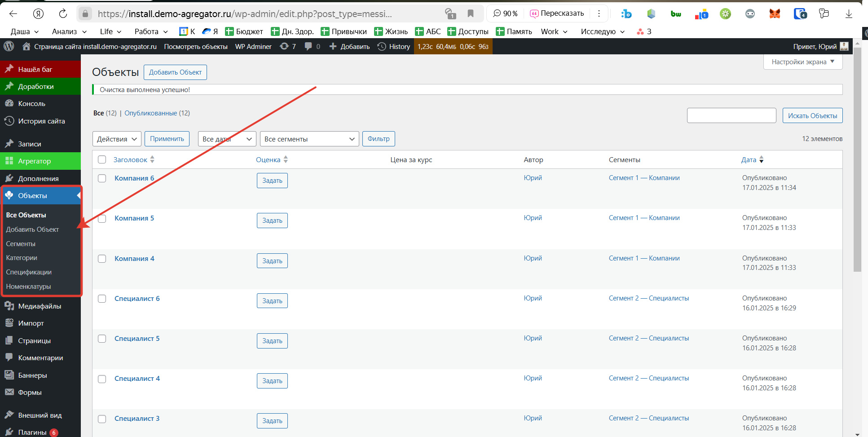Open the Специалист 6 entry link
The height and width of the screenshot is (437, 868).
[x=137, y=298]
